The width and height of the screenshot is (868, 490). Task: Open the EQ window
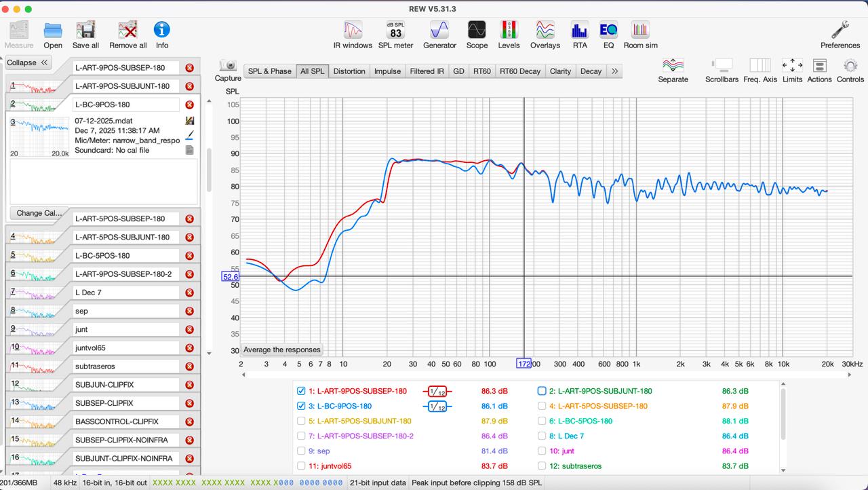pos(608,35)
